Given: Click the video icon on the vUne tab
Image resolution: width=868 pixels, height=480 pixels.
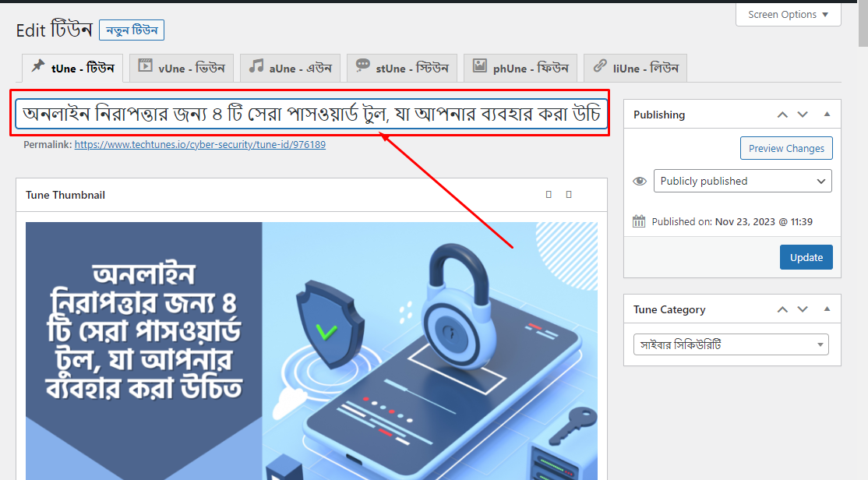Looking at the screenshot, I should tap(144, 67).
